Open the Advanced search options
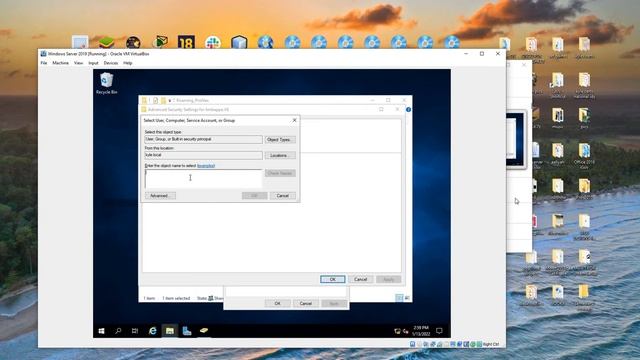The image size is (640, 360). tap(160, 196)
